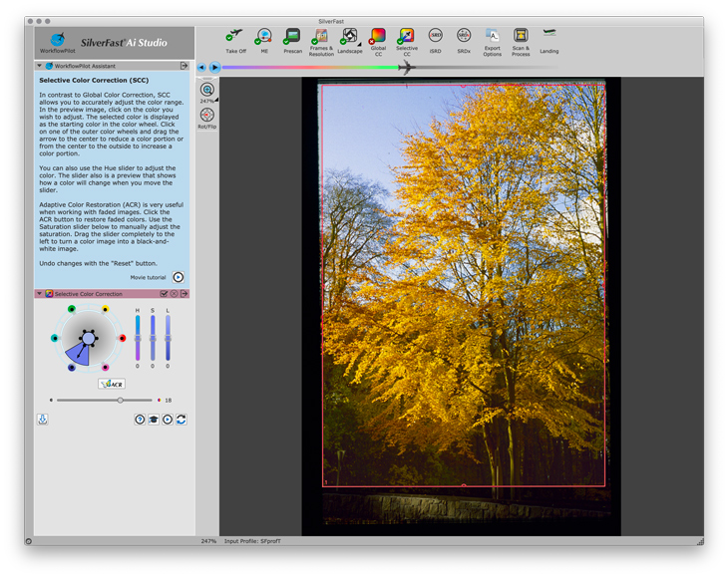
Task: Select the red color dot on wheel
Action: coord(123,339)
